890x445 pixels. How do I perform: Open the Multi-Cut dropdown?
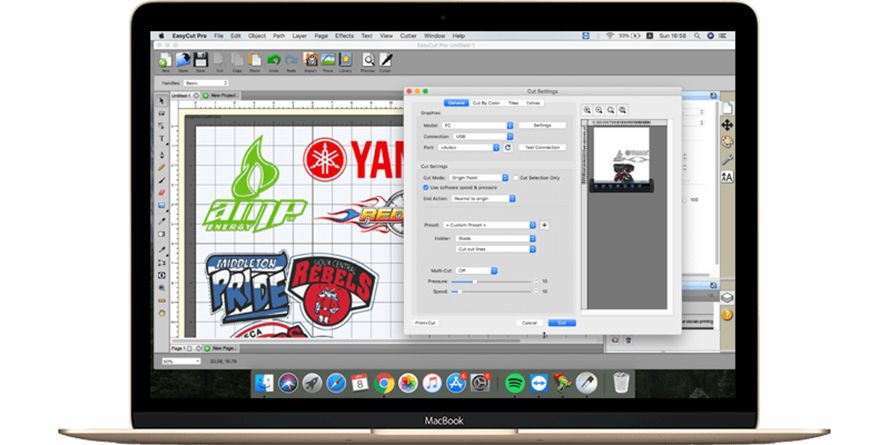tap(478, 270)
